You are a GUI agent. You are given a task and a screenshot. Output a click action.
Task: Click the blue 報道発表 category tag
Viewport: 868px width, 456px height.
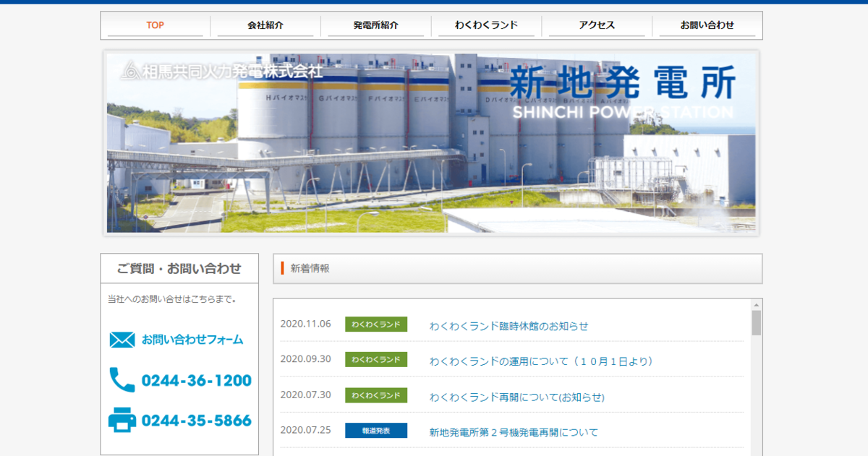point(376,431)
